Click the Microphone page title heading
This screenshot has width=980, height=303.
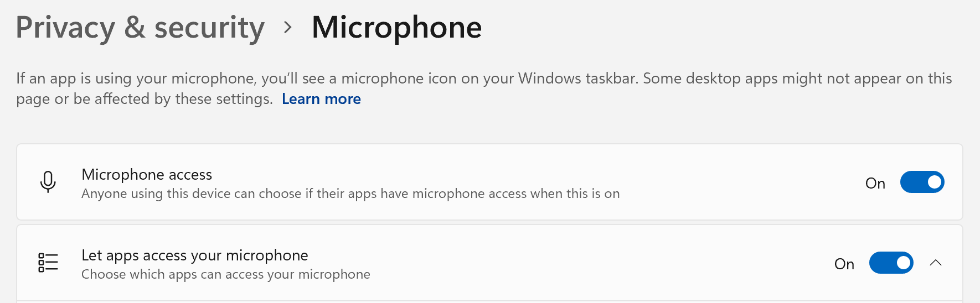(x=396, y=27)
